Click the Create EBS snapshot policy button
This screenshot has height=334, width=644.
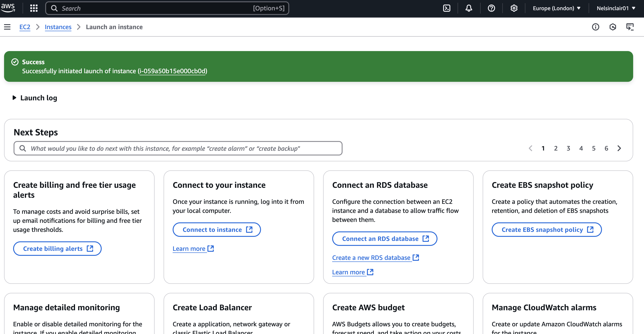547,230
